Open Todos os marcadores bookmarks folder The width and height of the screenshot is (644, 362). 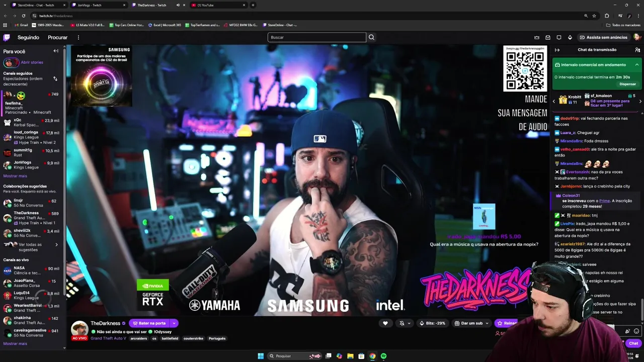(623, 25)
